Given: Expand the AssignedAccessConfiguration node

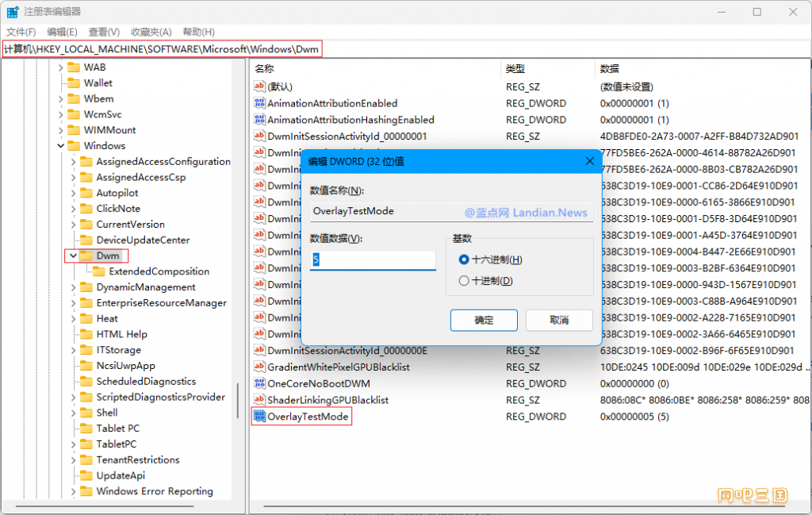Looking at the screenshot, I should [73, 162].
